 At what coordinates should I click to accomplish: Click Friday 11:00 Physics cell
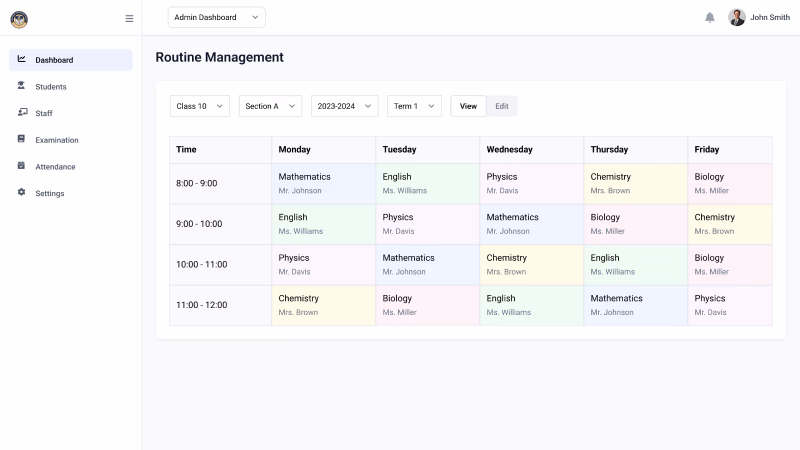(731, 305)
